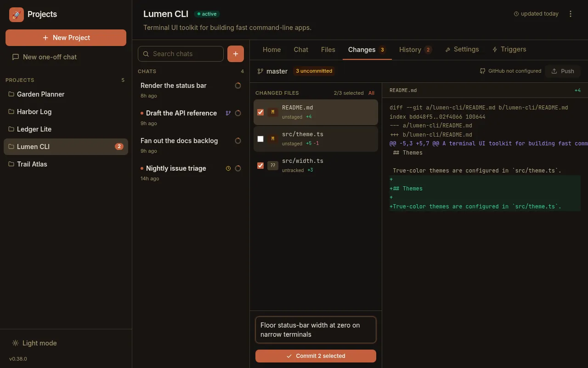This screenshot has height=368, width=588.
Task: Select All changed files
Action: tap(371, 93)
